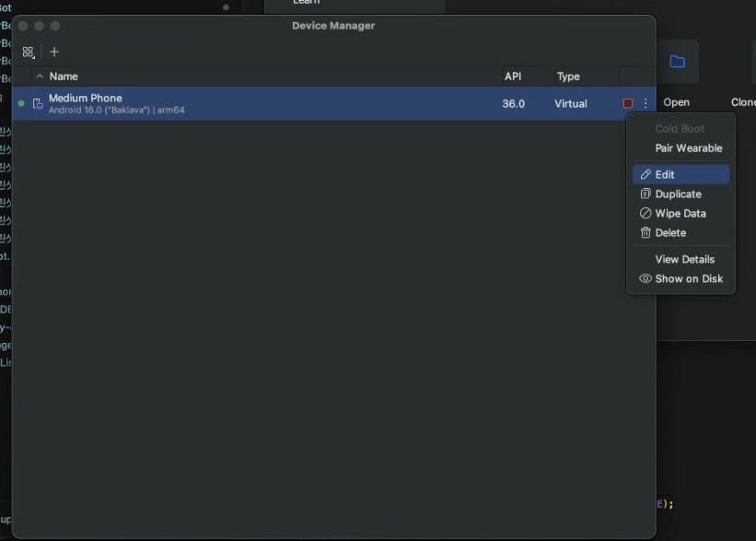Click the three-dot actions menu icon

[646, 103]
